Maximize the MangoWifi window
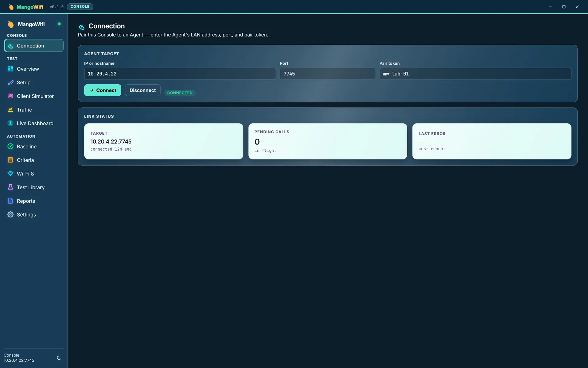Viewport: 588px width, 368px height. (x=564, y=7)
